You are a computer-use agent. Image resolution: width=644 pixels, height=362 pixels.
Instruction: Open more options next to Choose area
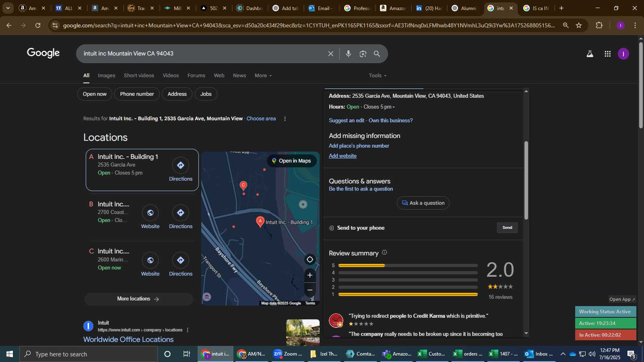pos(285,119)
